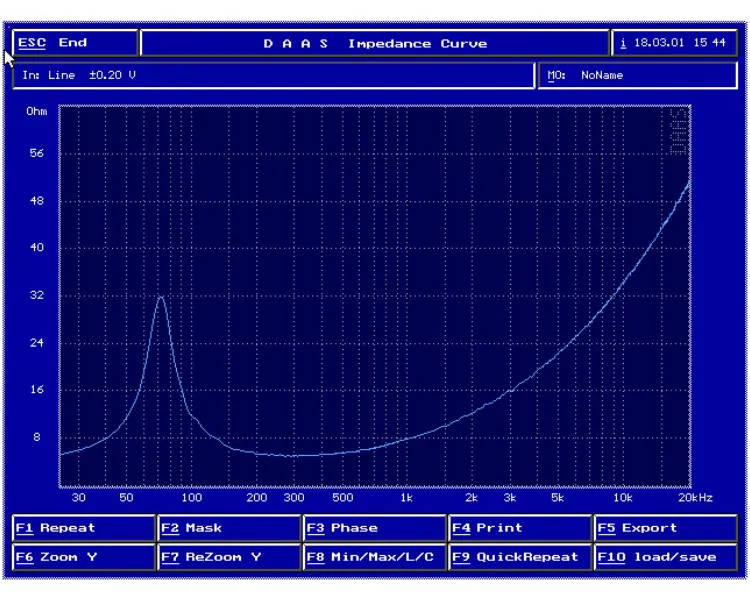
Task: Click the DAAS Impedance Curve title
Action: coord(375,44)
